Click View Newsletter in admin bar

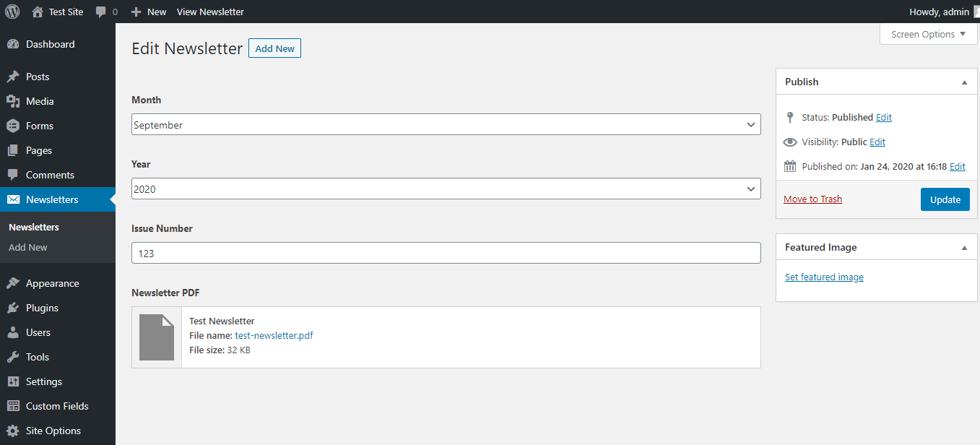tap(210, 12)
